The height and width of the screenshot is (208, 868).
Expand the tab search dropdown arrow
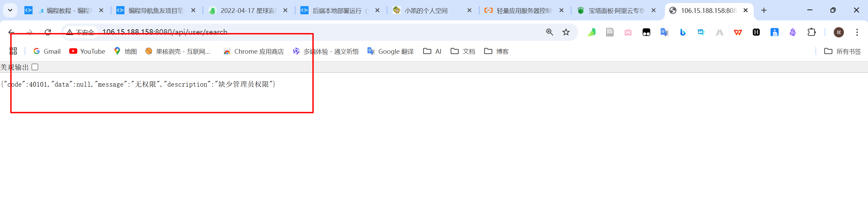tap(10, 10)
